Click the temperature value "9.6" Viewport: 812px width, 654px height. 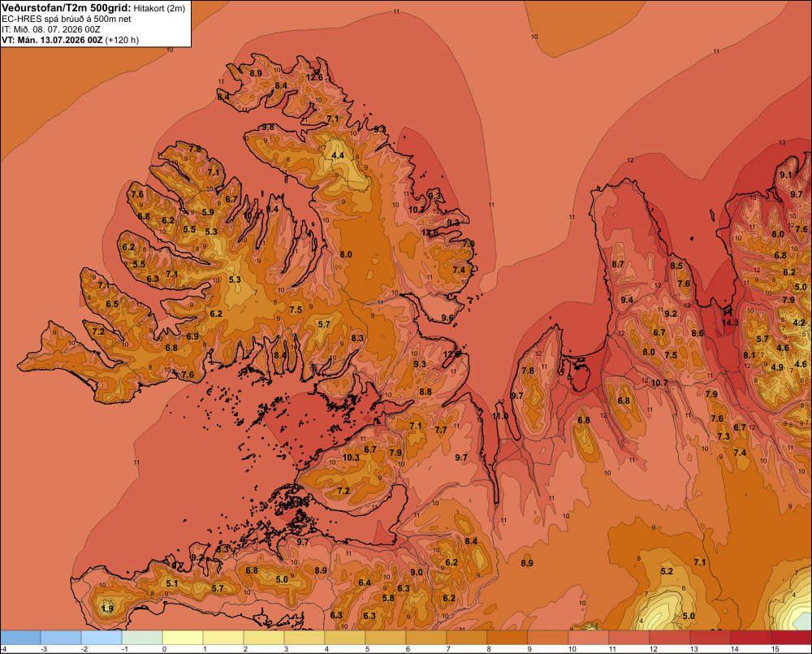tap(447, 318)
